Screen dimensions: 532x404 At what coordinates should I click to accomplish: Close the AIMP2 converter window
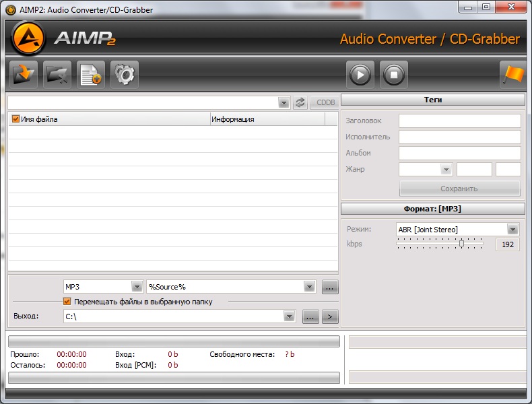click(512, 7)
